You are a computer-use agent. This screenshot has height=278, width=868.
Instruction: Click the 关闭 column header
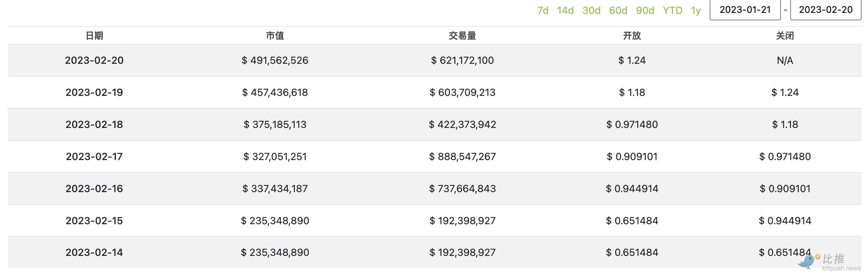pyautogui.click(x=785, y=36)
